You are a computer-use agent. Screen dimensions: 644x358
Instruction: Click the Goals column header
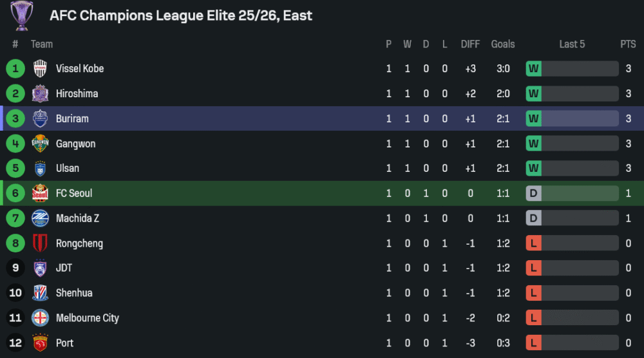(503, 44)
